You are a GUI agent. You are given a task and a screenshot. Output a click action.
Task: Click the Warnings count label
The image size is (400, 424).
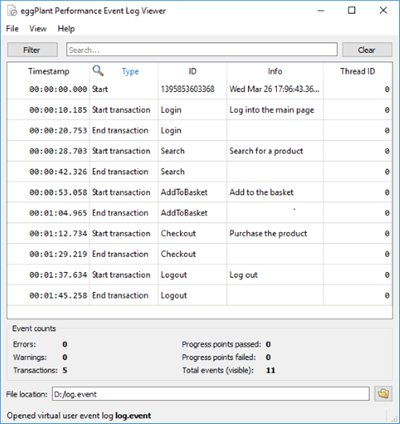point(30,357)
